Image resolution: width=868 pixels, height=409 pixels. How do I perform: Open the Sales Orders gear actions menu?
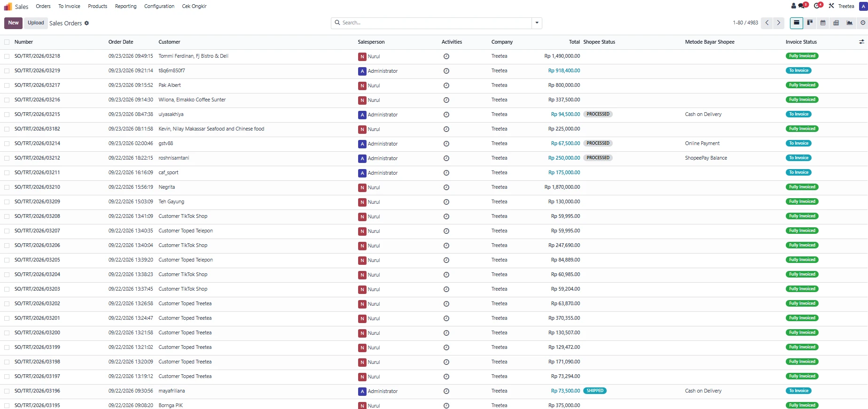(86, 23)
